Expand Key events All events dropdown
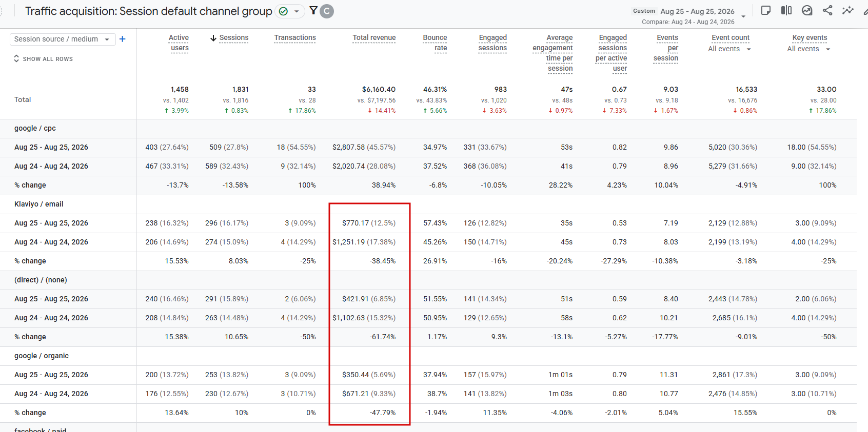868x432 pixels. tap(808, 49)
